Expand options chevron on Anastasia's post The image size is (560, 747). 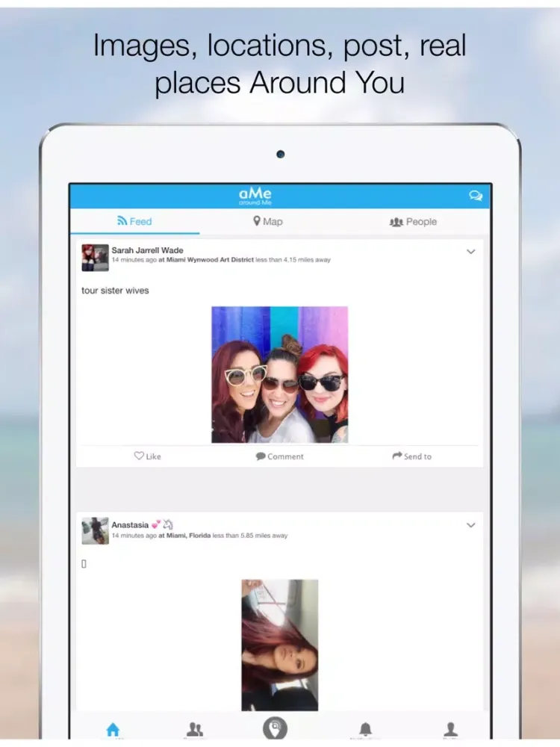[471, 525]
